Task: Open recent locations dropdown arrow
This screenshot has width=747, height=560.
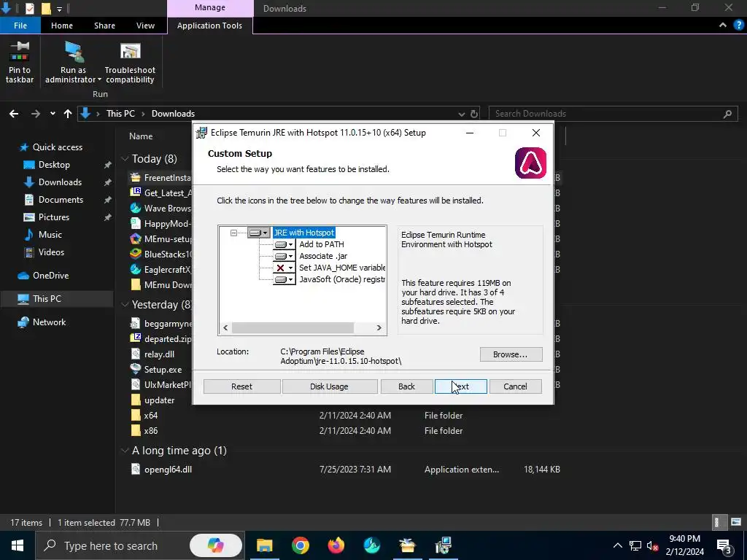Action: coord(53,114)
